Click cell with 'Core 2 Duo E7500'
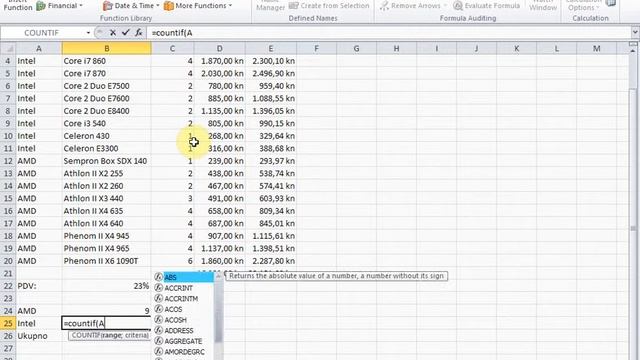This screenshot has width=640, height=360. [107, 86]
